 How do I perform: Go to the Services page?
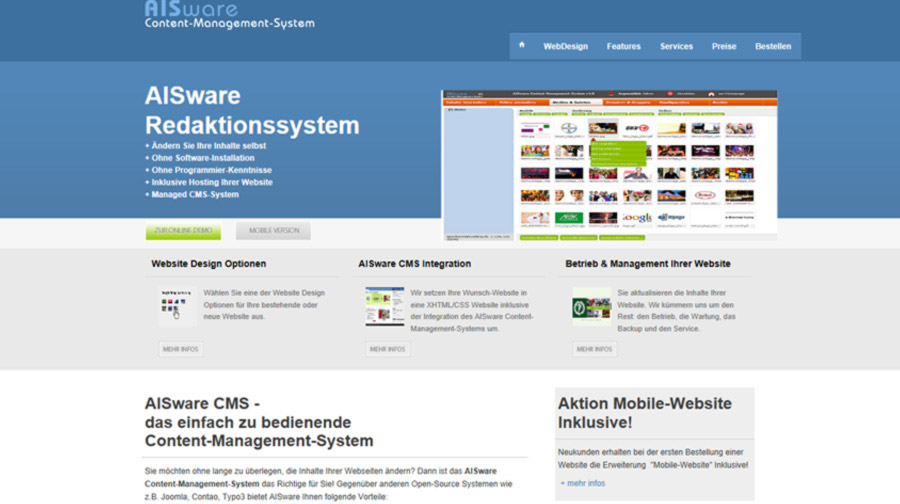coord(676,46)
